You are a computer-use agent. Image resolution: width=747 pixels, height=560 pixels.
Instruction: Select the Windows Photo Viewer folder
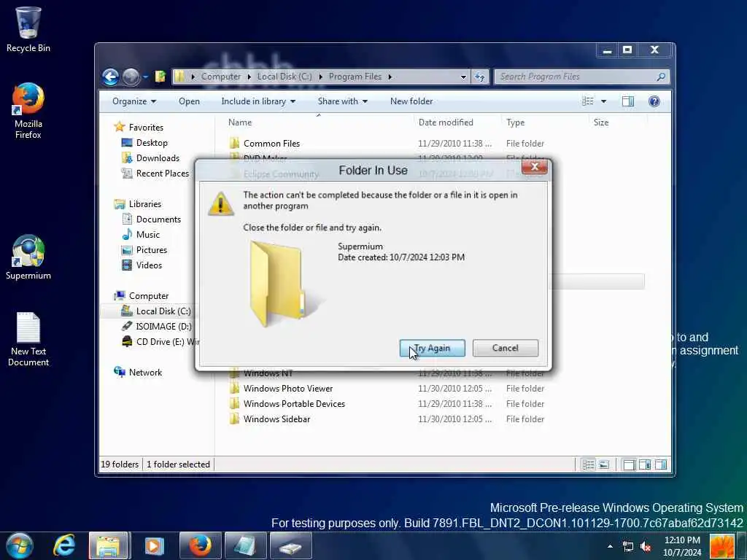point(281,389)
